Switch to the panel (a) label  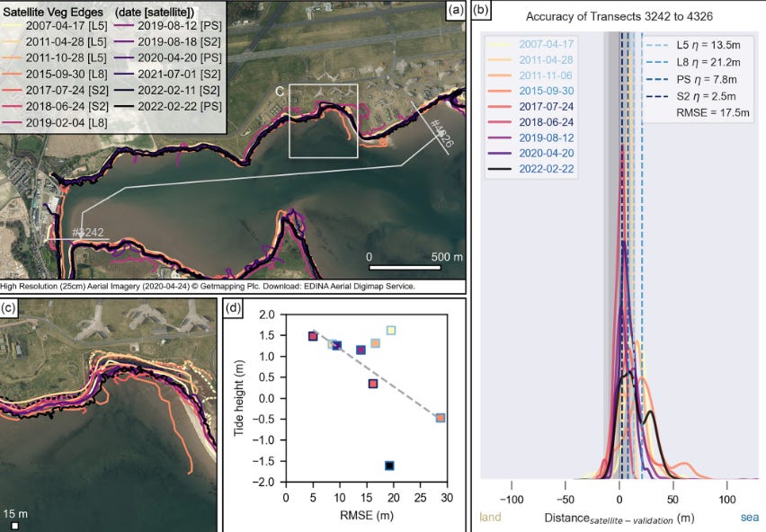click(455, 9)
